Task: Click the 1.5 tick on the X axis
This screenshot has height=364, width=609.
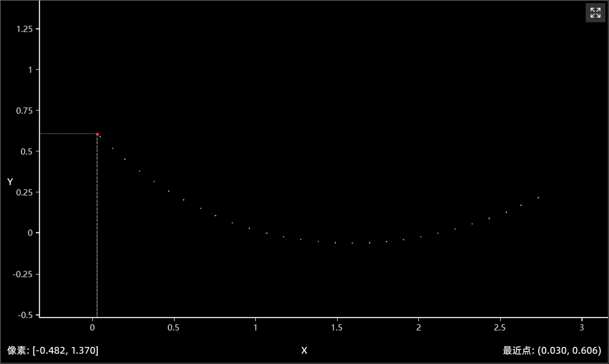Action: click(x=337, y=328)
